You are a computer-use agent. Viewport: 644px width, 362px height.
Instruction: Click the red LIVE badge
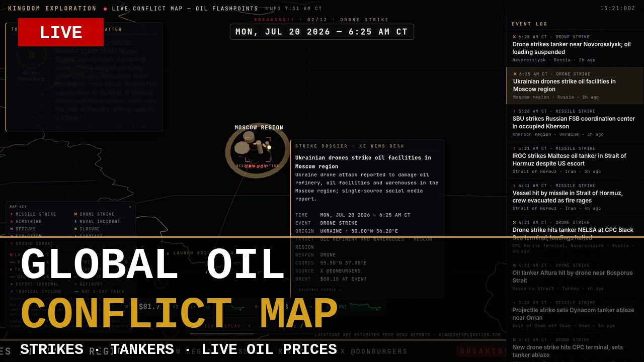point(61,32)
